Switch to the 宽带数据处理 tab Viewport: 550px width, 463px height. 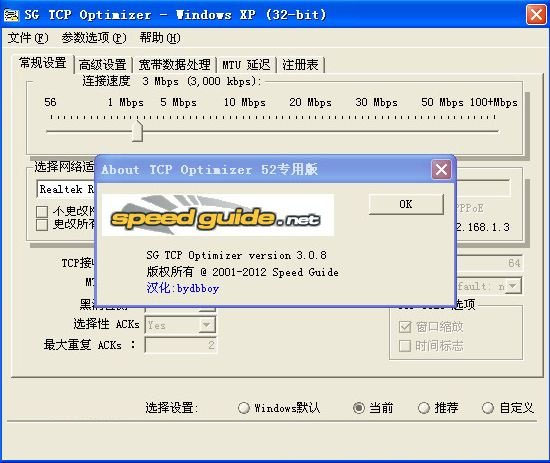point(174,65)
